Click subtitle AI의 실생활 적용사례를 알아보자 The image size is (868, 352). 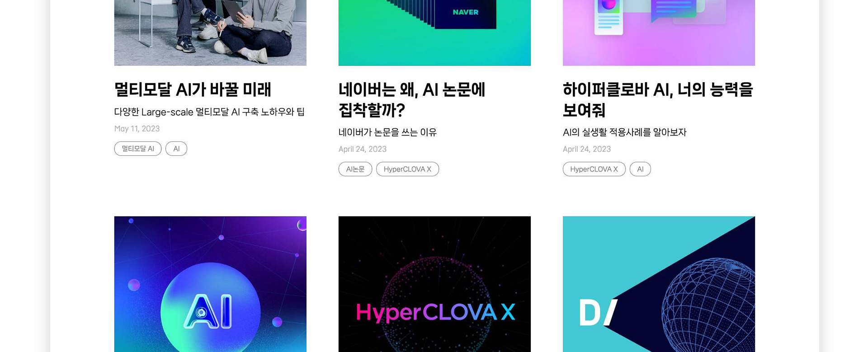[x=624, y=132]
